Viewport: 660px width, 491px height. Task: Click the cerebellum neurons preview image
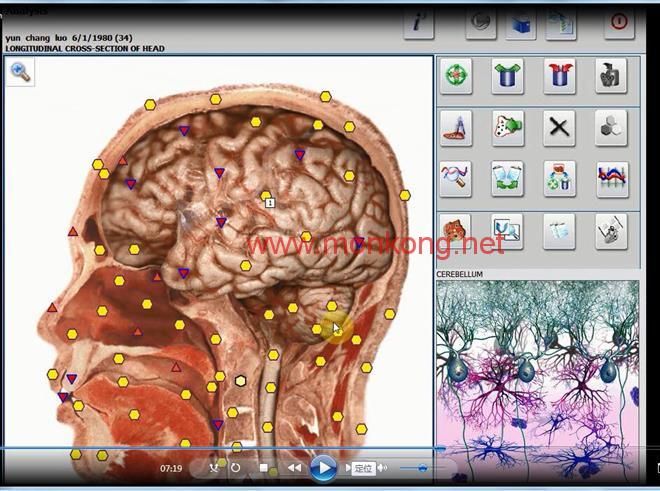tap(538, 381)
